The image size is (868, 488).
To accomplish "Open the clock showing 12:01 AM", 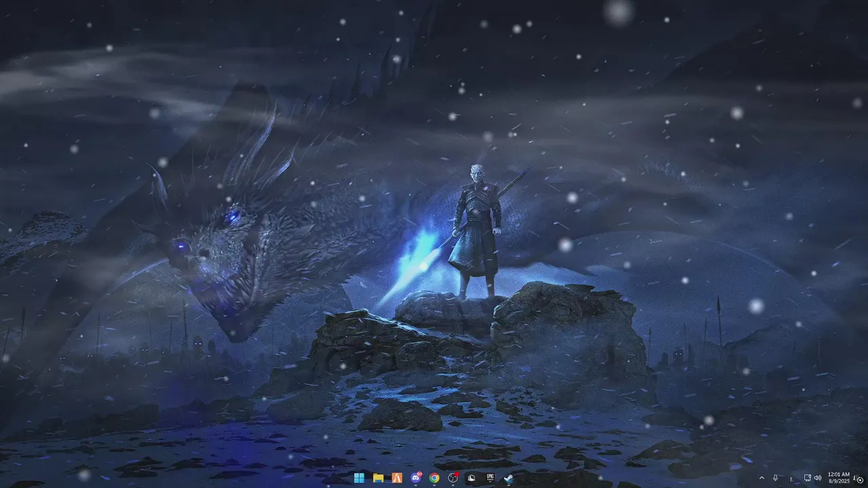I will [839, 478].
